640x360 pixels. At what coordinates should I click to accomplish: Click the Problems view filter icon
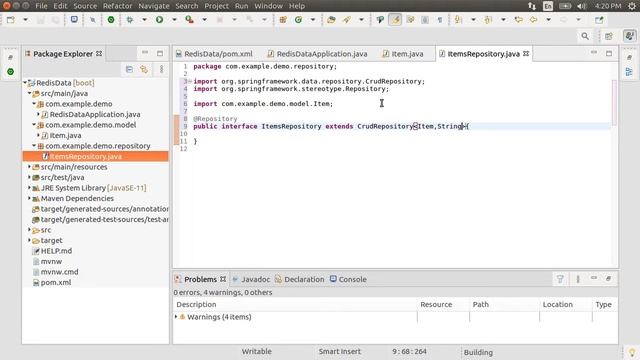click(x=560, y=279)
